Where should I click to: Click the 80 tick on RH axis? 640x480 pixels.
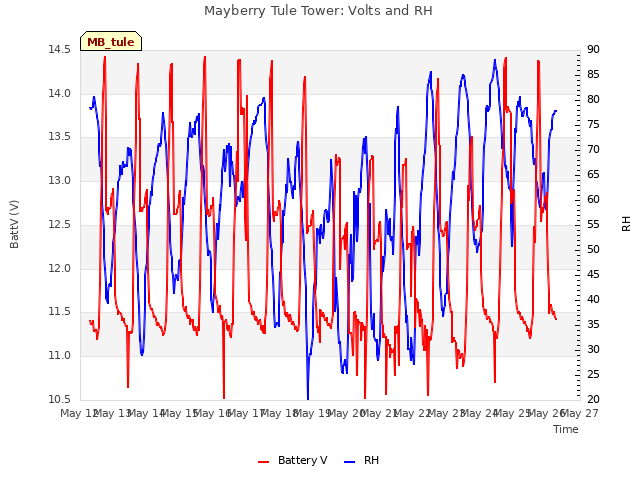593,100
